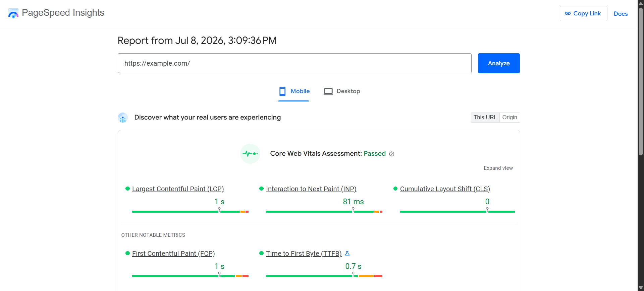Click the TTFB distribution bar
This screenshot has height=291, width=644.
(324, 276)
